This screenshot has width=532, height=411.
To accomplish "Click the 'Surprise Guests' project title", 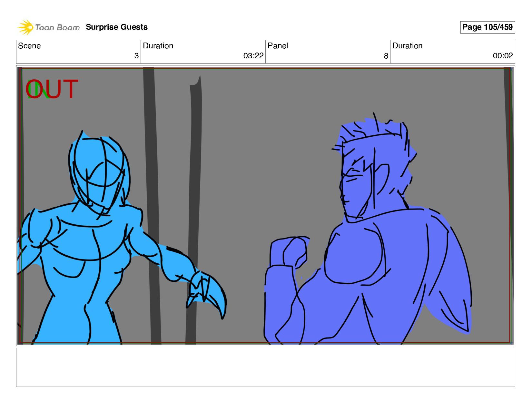I will (x=117, y=27).
